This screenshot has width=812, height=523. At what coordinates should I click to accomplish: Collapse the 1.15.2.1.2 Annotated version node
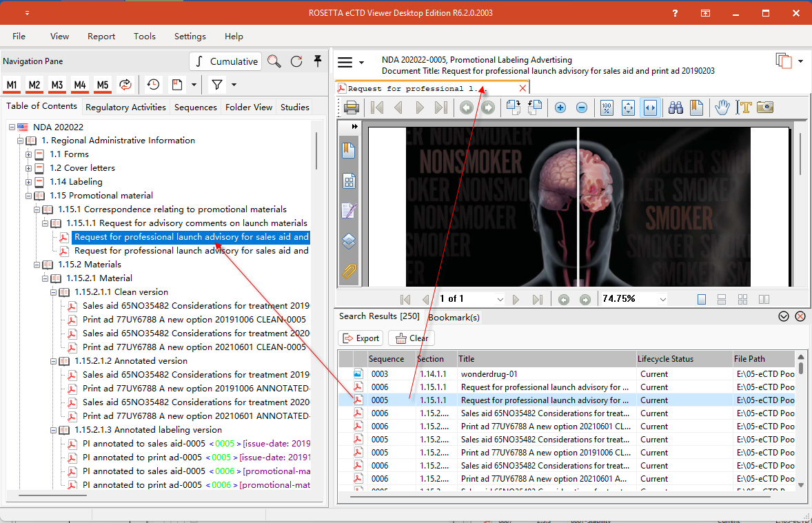[x=53, y=361]
